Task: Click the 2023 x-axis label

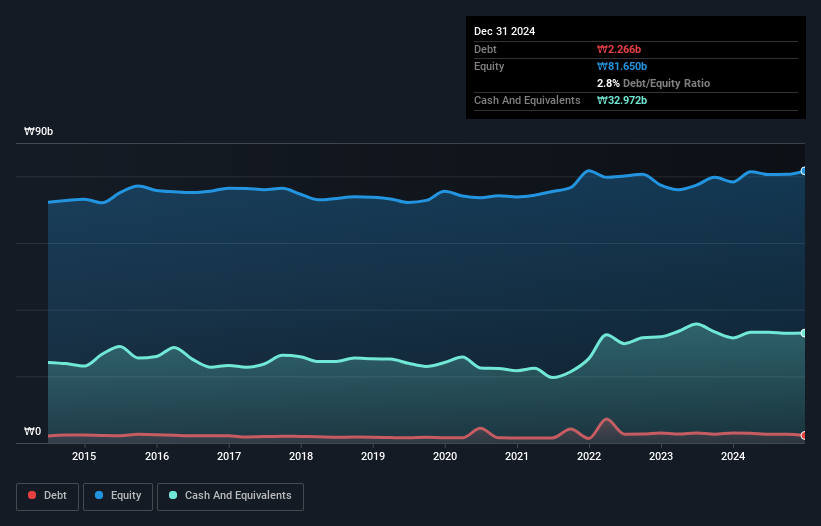Action: point(661,456)
